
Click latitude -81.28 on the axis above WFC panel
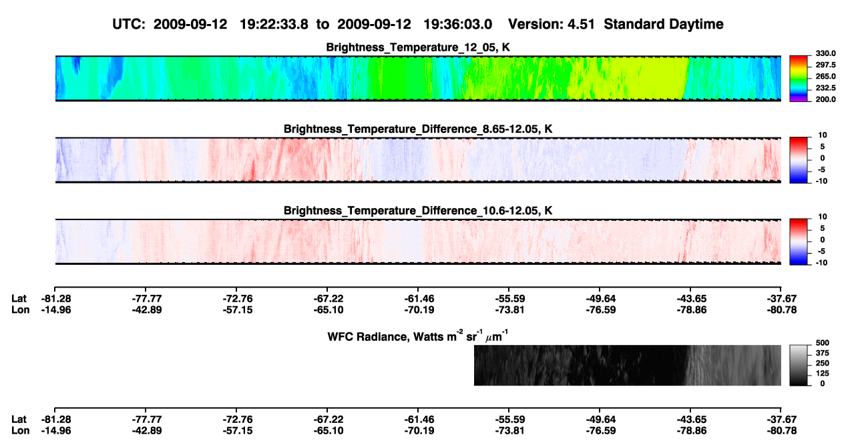pos(55,299)
